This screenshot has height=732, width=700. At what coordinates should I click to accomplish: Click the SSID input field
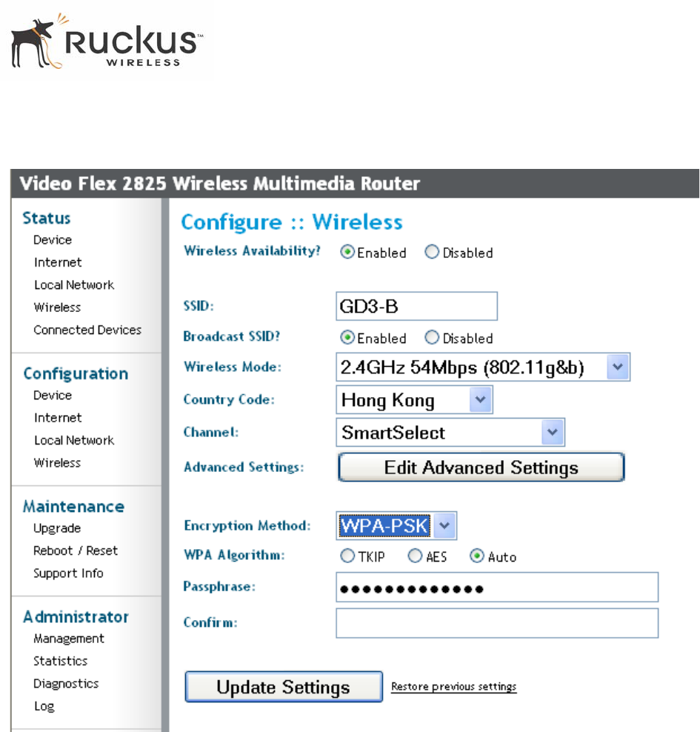coord(417,306)
